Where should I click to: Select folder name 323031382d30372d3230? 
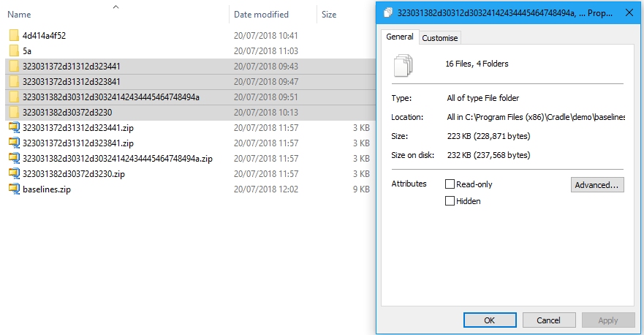click(67, 112)
